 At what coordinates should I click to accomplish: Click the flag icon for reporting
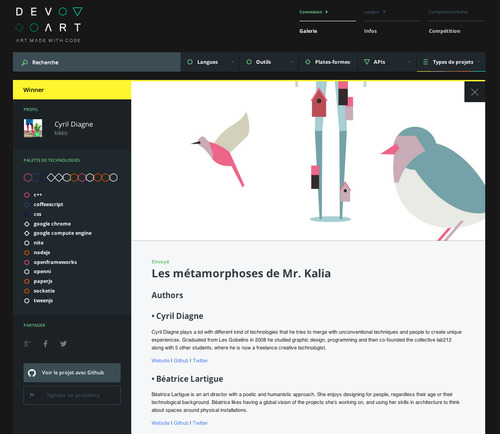click(x=32, y=395)
